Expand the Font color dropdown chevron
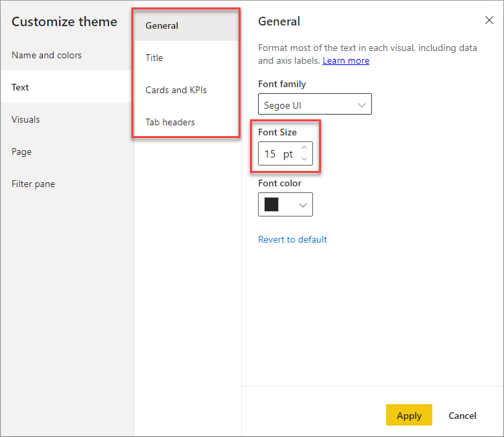Image resolution: width=504 pixels, height=437 pixels. [302, 205]
